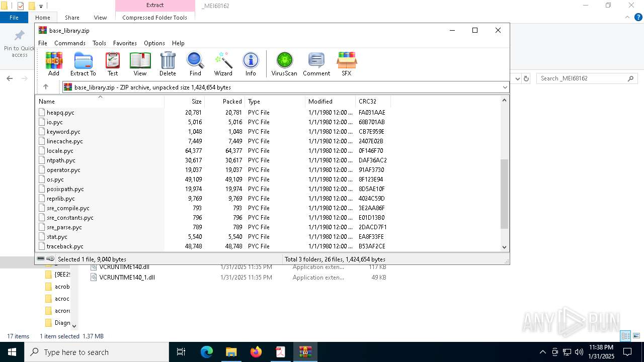Image resolution: width=644 pixels, height=362 pixels.
Task: Switch to large icons view in Explorer status bar
Action: 636,336
